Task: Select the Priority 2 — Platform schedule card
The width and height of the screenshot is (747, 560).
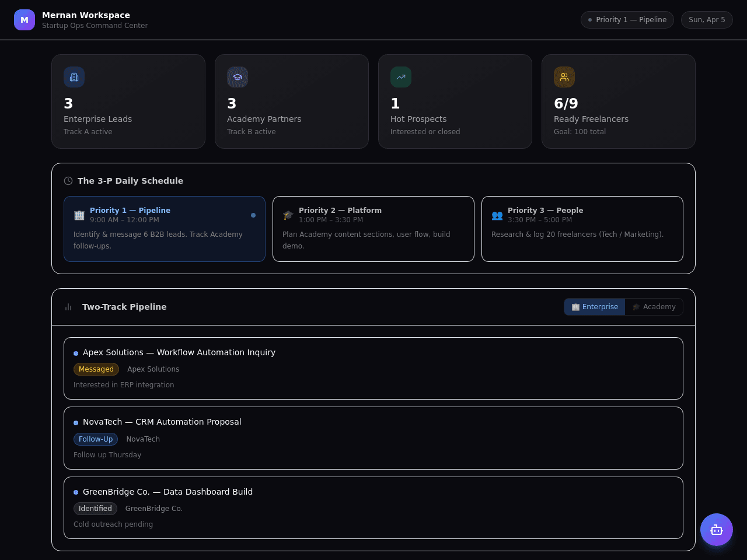Action: [373, 229]
